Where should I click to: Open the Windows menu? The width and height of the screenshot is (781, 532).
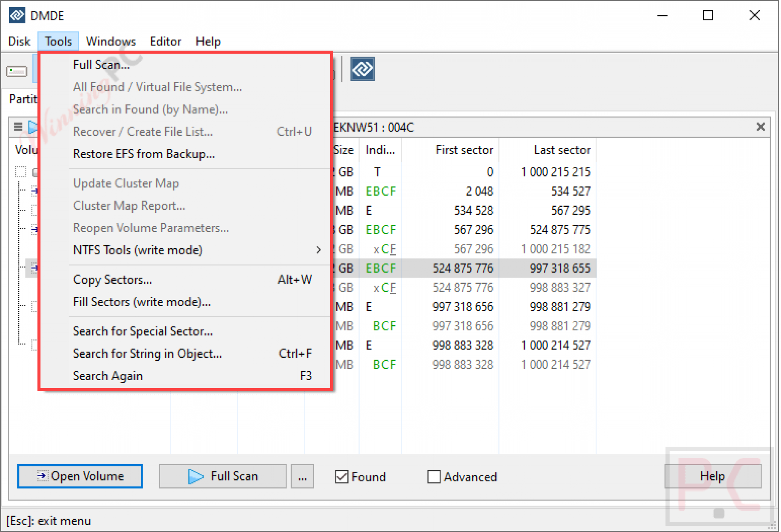[111, 41]
